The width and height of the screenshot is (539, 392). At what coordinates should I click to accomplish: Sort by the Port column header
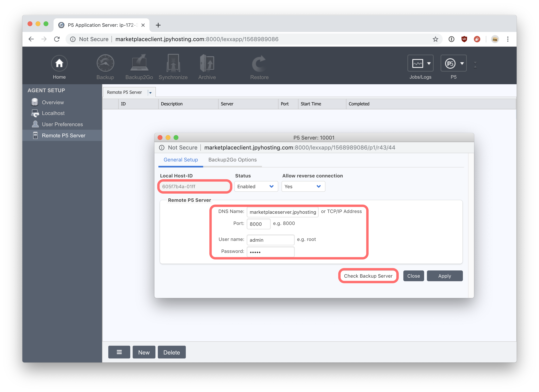pos(288,104)
